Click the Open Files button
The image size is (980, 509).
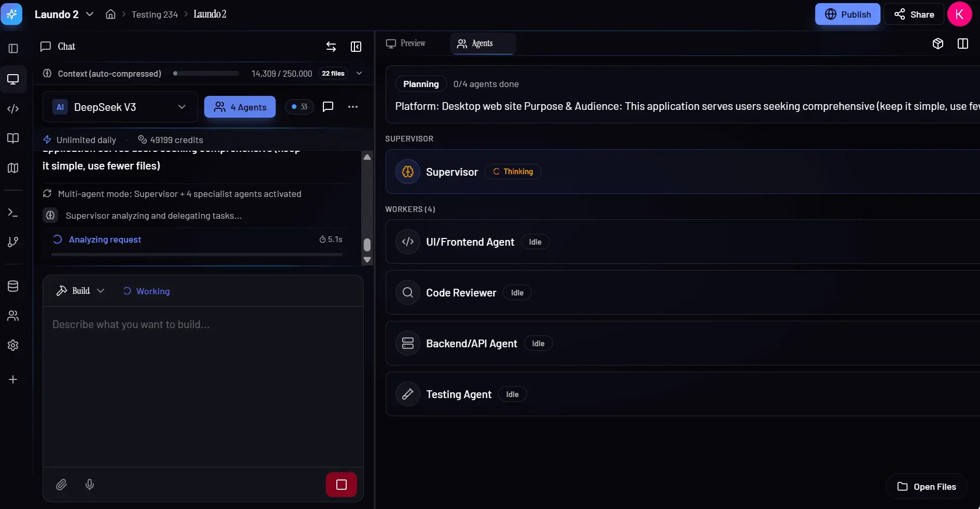coord(927,486)
